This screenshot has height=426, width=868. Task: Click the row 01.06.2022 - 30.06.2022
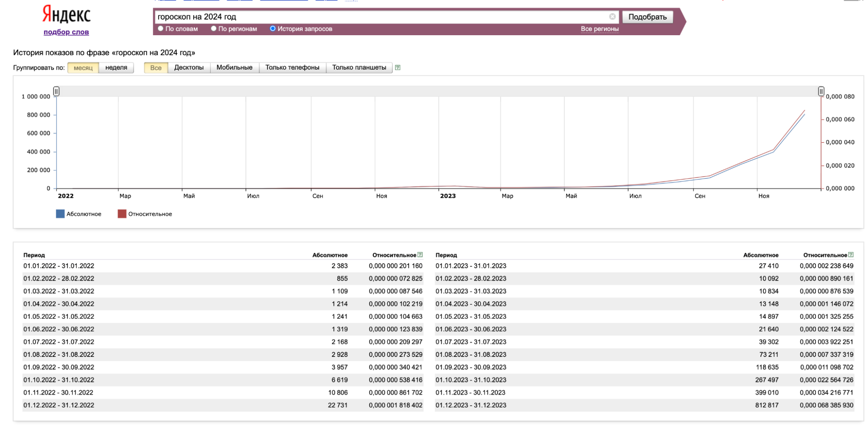[x=223, y=329]
